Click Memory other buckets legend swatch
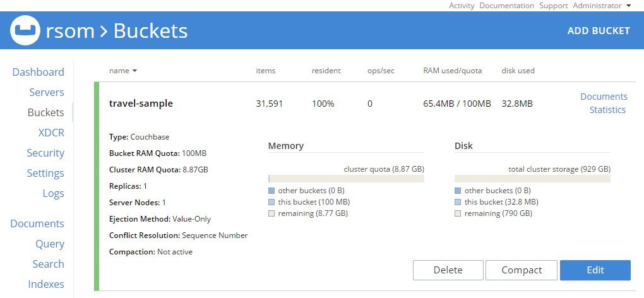The width and height of the screenshot is (644, 298). tap(271, 191)
